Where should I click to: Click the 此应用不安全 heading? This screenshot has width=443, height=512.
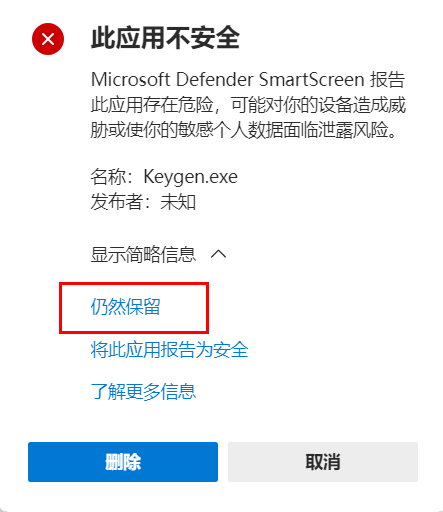[165, 38]
